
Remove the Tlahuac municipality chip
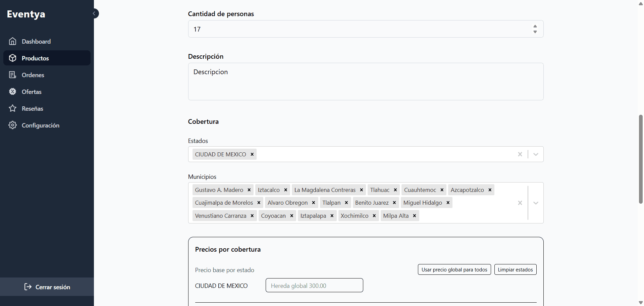pyautogui.click(x=395, y=190)
